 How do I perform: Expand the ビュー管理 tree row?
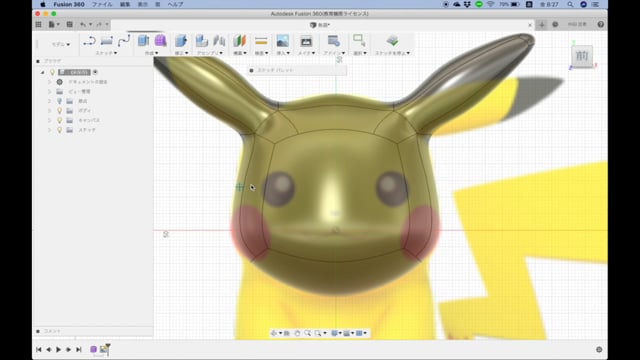pos(49,91)
